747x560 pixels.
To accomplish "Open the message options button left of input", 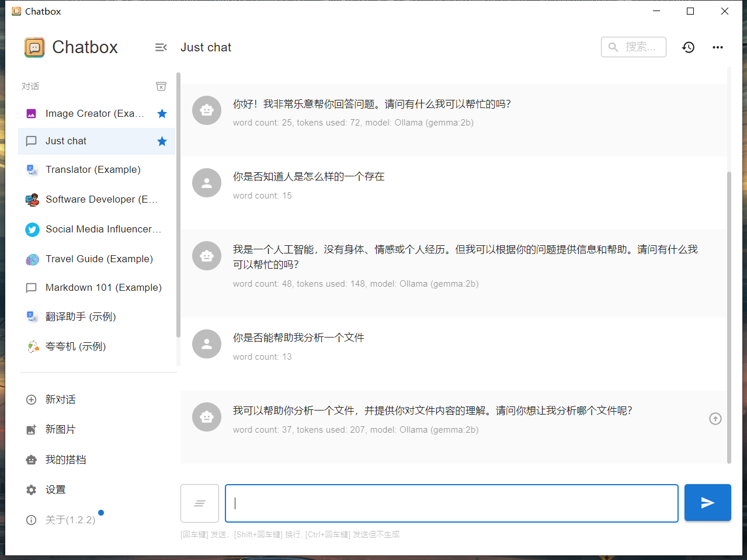I will coord(200,503).
